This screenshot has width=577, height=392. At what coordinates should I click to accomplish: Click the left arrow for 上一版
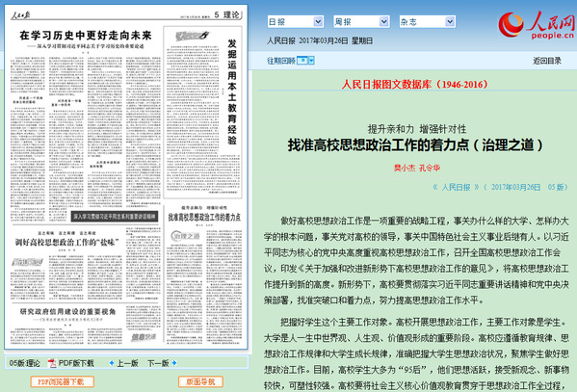[x=112, y=363]
